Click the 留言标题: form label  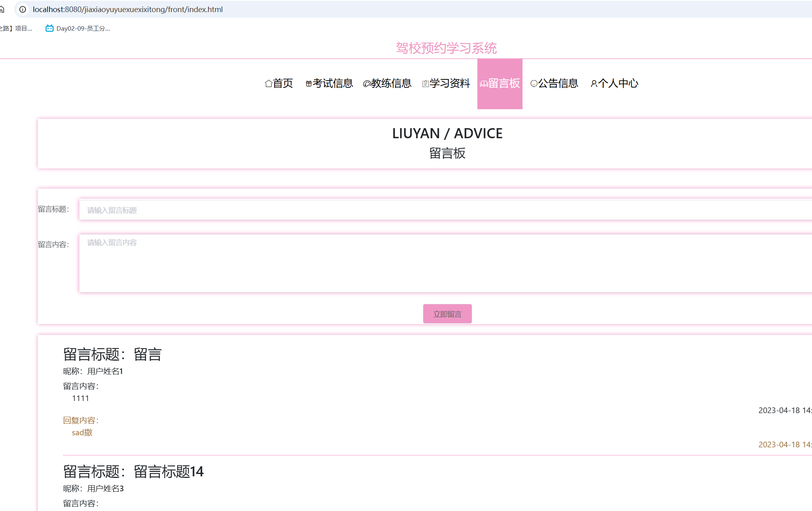tap(54, 209)
